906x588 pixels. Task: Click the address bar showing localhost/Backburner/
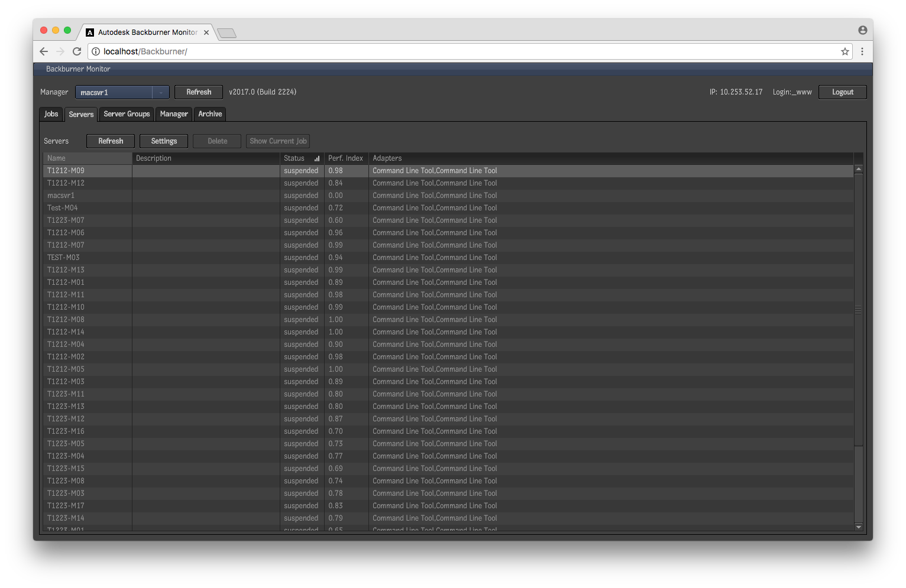click(470, 51)
